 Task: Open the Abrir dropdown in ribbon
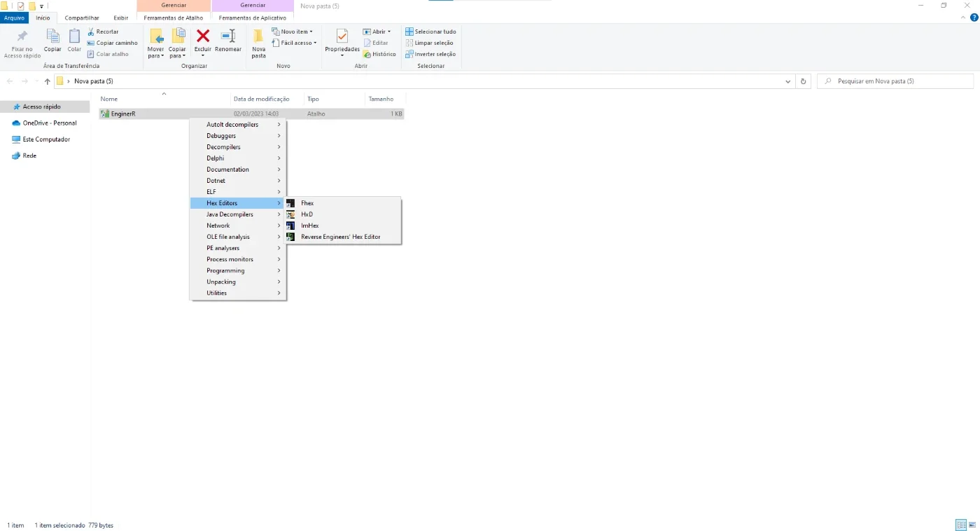tap(377, 32)
